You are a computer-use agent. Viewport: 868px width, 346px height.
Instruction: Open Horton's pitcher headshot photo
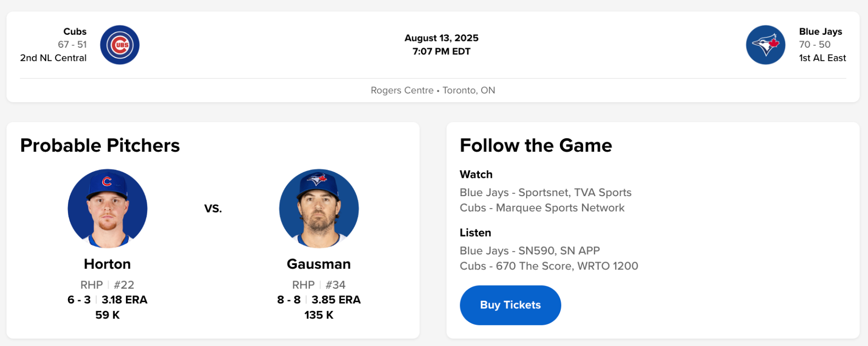point(108,208)
